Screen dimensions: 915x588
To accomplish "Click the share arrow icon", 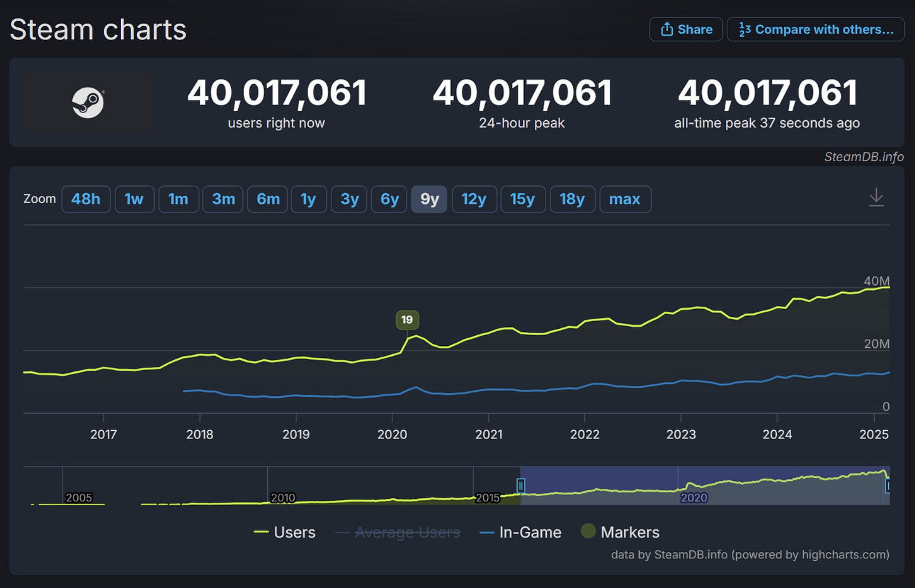I will pos(667,29).
